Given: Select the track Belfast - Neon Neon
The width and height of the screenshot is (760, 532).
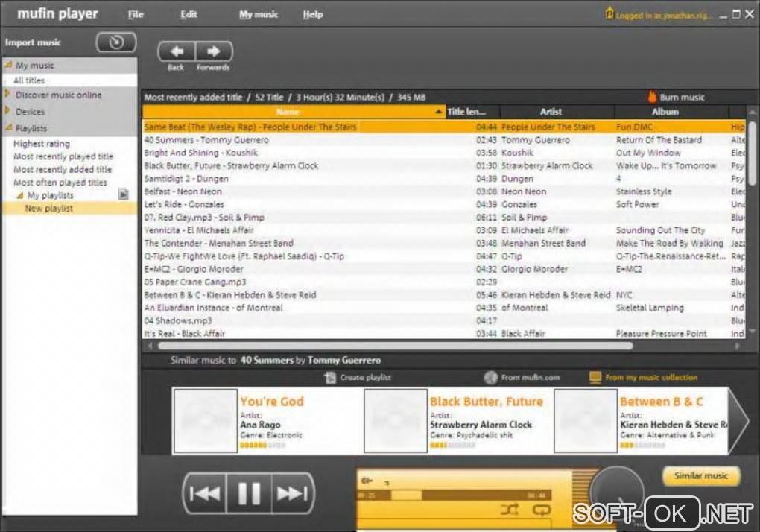Looking at the screenshot, I should coord(183,191).
